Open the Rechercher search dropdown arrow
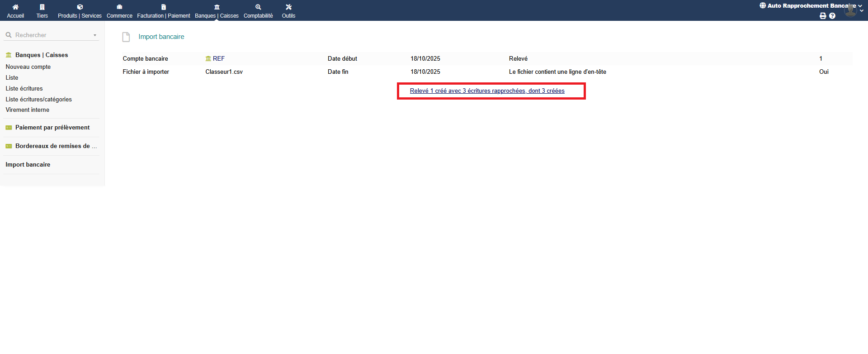The image size is (868, 354). 95,35
